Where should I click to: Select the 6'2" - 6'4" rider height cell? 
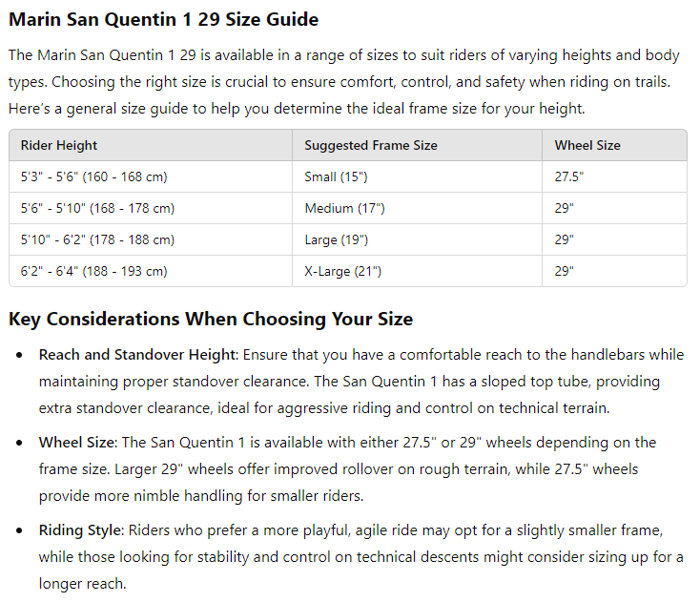click(x=93, y=272)
